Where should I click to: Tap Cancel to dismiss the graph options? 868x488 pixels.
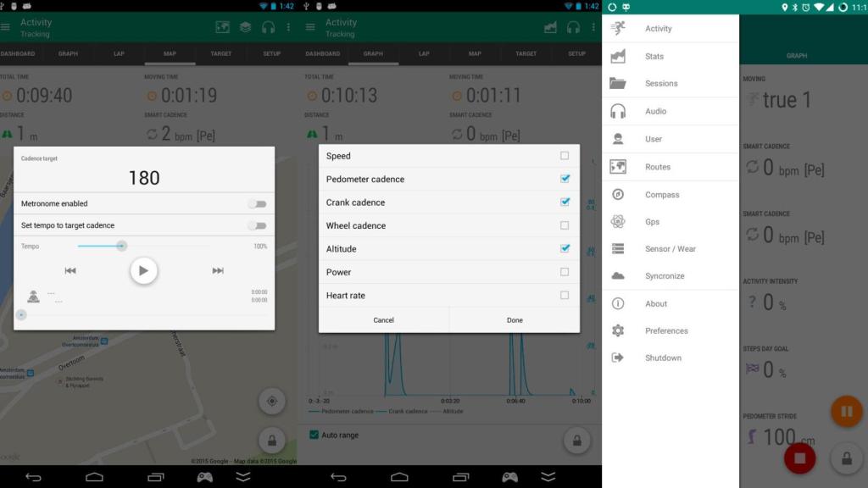pos(383,320)
